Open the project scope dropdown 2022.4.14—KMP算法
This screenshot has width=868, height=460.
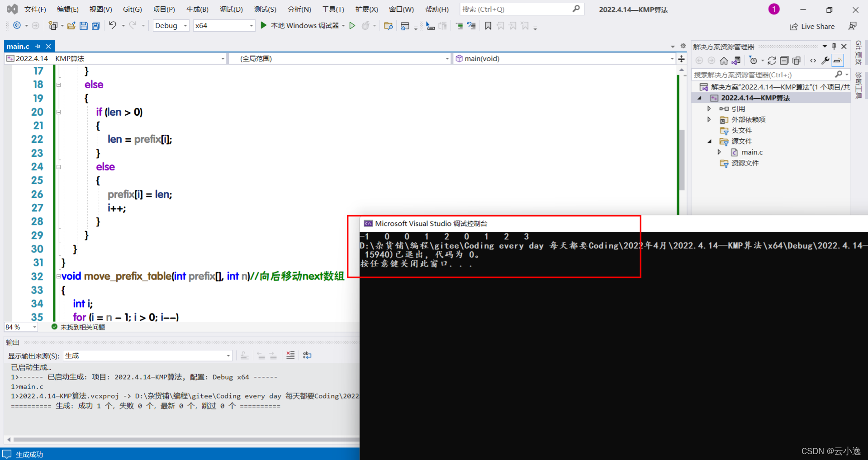[115, 58]
